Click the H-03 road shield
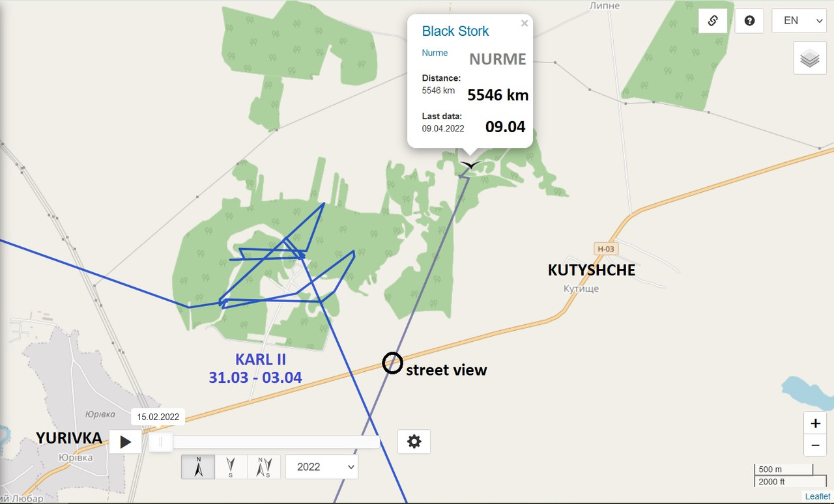 tap(606, 249)
